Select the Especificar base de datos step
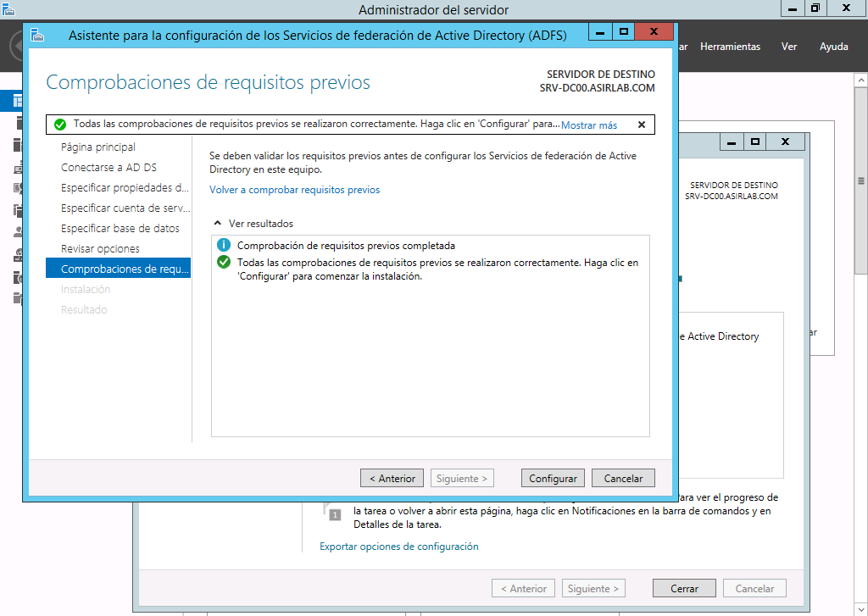The width and height of the screenshot is (868, 616). pyautogui.click(x=120, y=229)
